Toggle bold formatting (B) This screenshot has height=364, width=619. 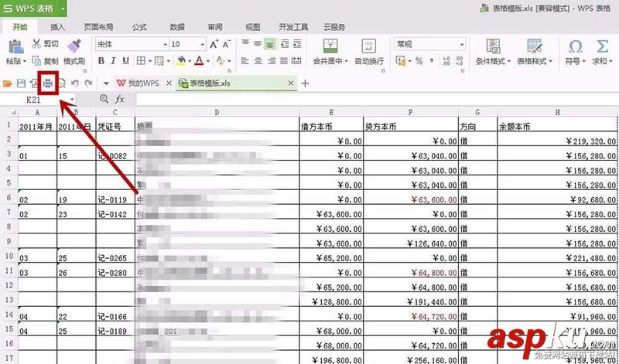tap(101, 61)
